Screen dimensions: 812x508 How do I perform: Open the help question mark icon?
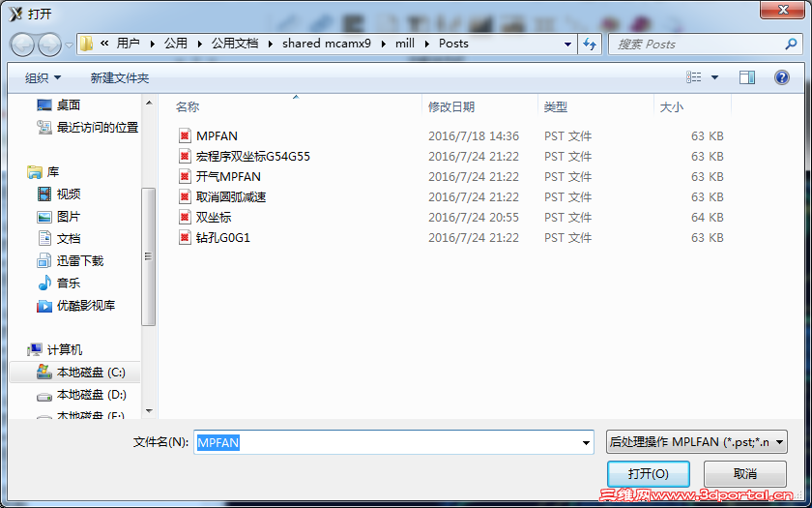pyautogui.click(x=781, y=77)
